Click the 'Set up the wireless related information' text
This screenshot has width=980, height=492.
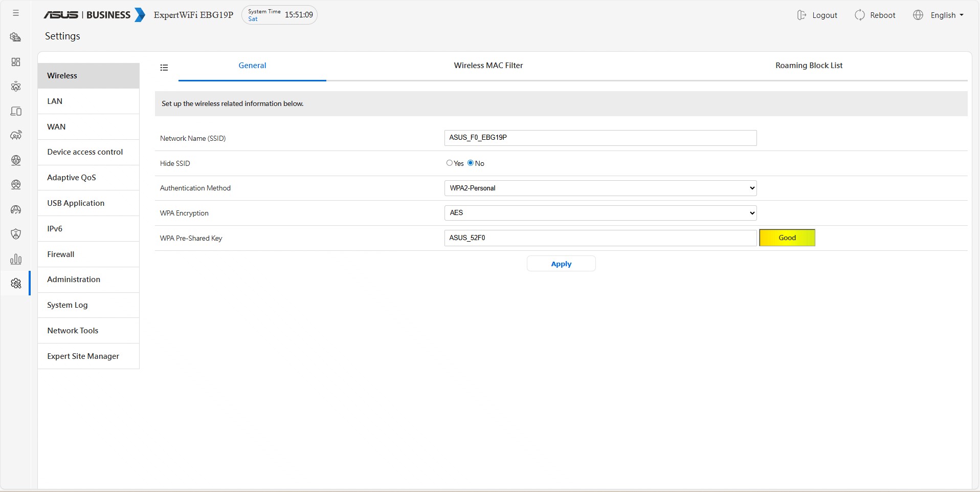(233, 103)
